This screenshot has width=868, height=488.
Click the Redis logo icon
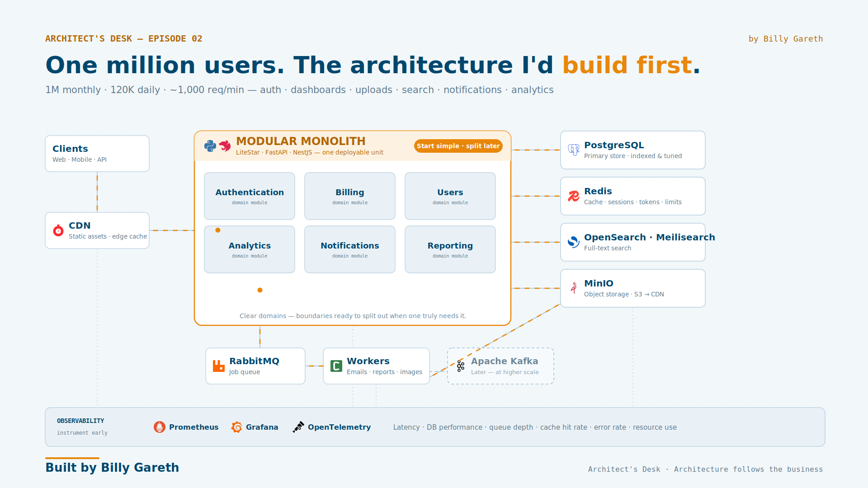pyautogui.click(x=574, y=196)
